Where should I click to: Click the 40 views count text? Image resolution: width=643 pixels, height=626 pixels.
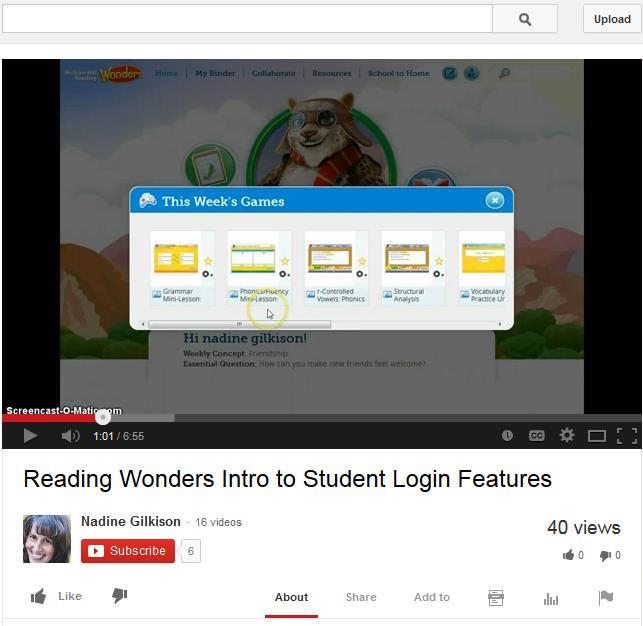coord(584,527)
